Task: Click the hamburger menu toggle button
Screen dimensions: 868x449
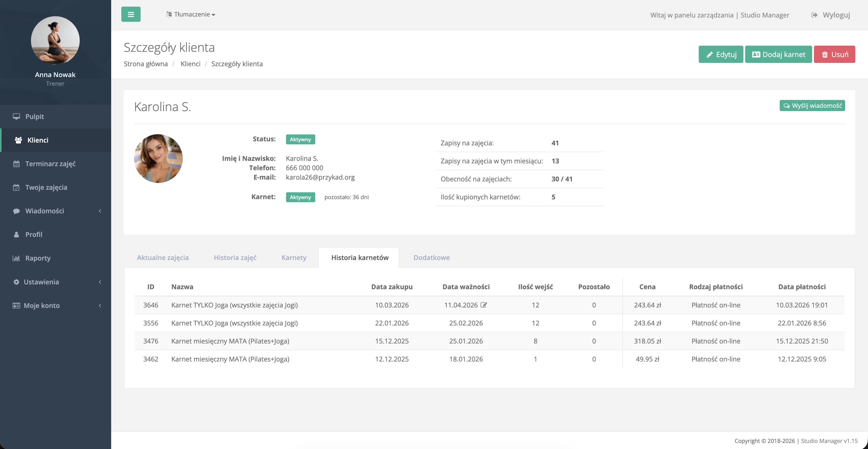Action: 131,14
